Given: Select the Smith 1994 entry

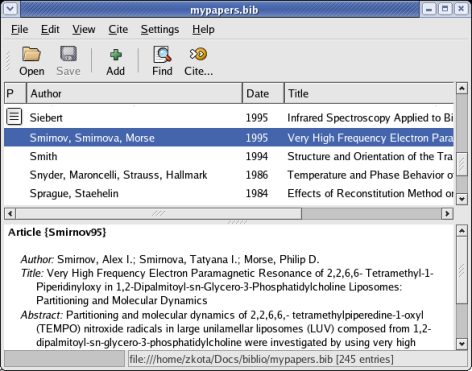Looking at the screenshot, I should [x=229, y=156].
